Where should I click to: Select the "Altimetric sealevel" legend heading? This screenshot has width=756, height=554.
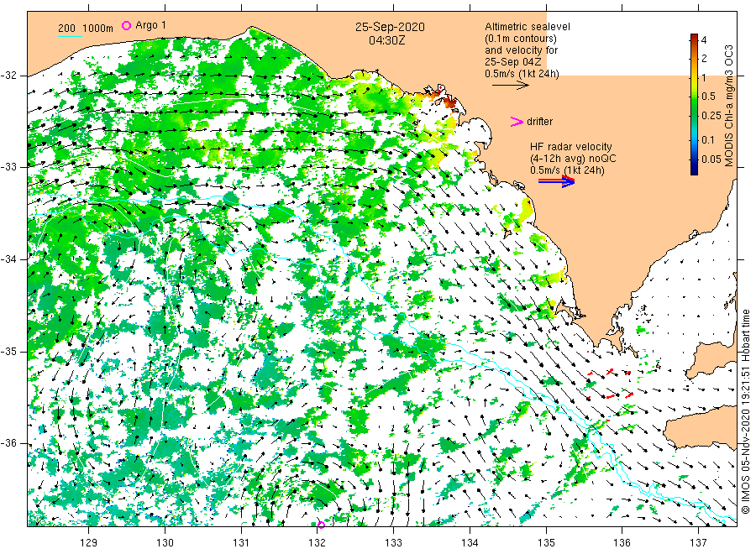coord(528,27)
